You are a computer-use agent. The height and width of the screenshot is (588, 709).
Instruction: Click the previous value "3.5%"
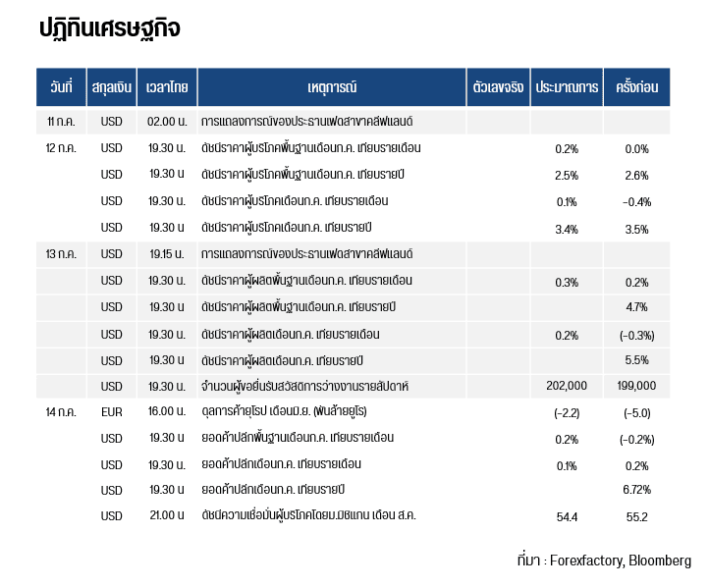coord(636,230)
